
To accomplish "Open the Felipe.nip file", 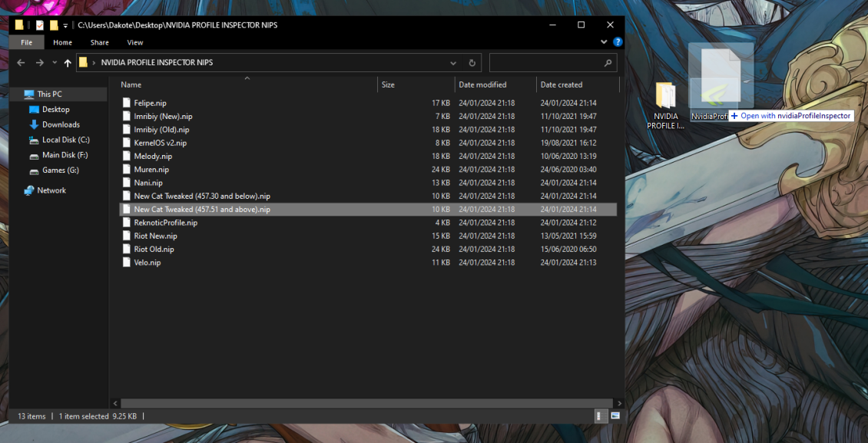I will (x=150, y=103).
